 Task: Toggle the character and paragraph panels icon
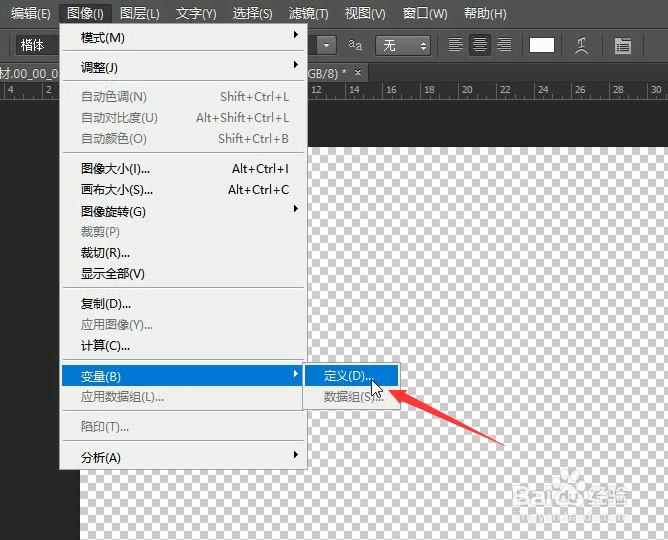[622, 45]
